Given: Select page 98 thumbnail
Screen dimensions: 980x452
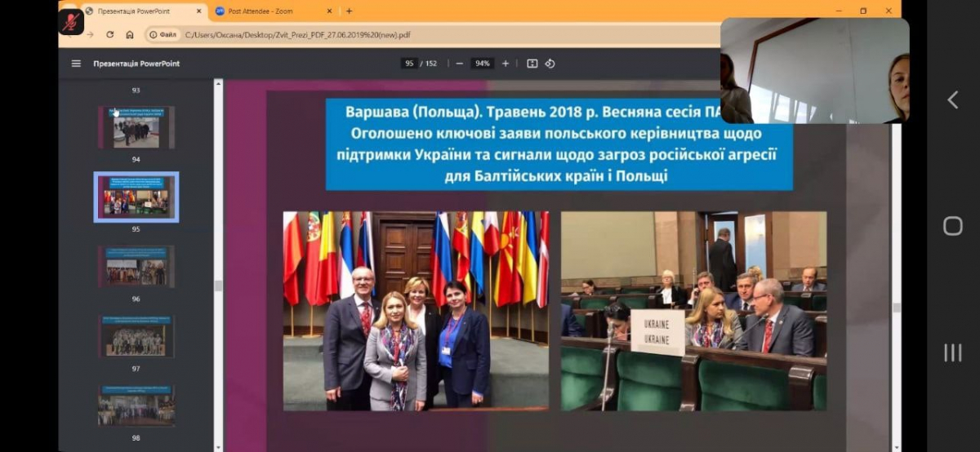Looking at the screenshot, I should click(x=136, y=406).
